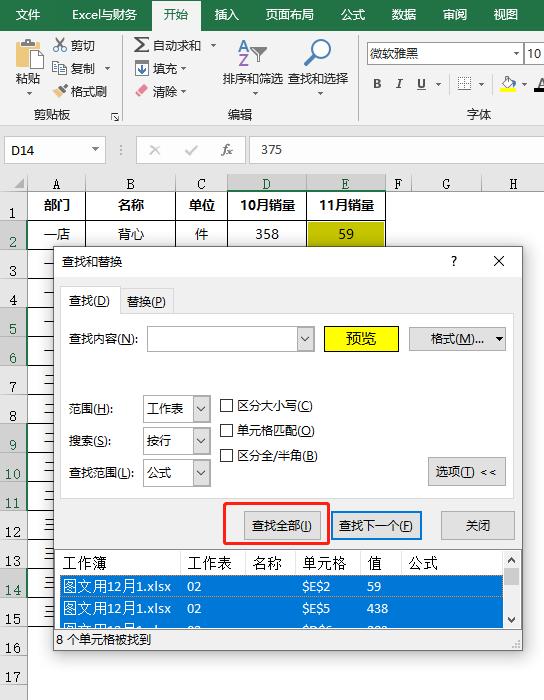Switch to the Review (审阅) tab

[454, 15]
